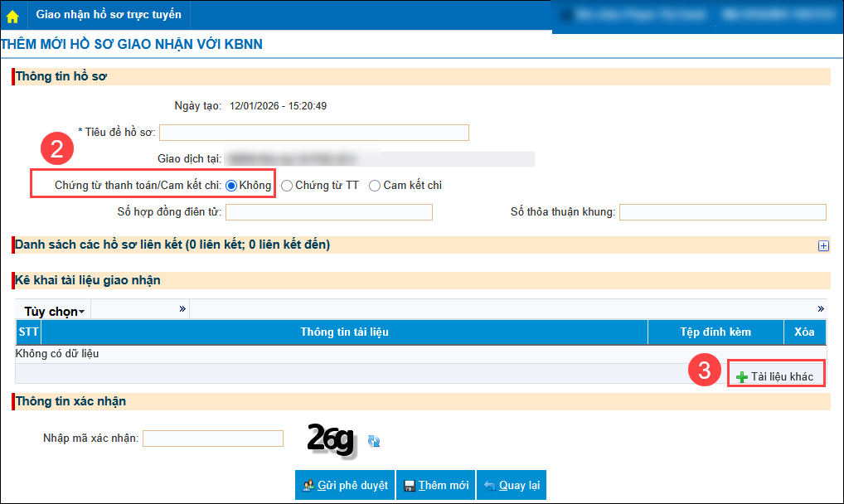Click the Thông tin xác nhận section header

(x=421, y=402)
